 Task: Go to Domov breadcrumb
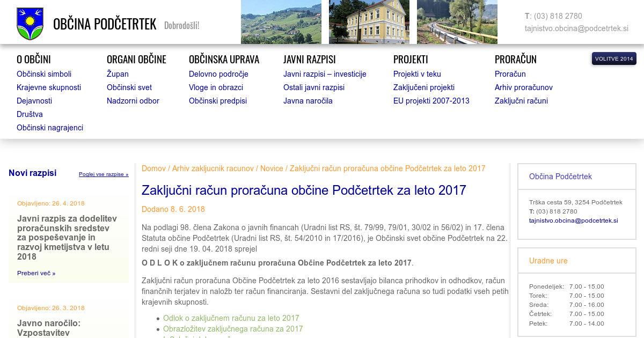tap(153, 168)
